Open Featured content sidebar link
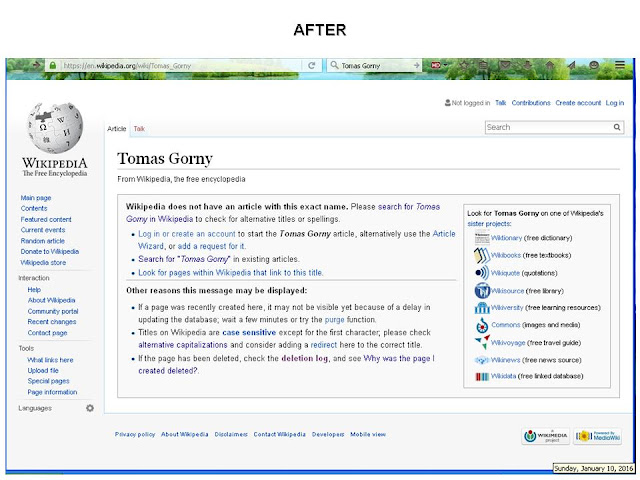640x480 pixels. [46, 219]
